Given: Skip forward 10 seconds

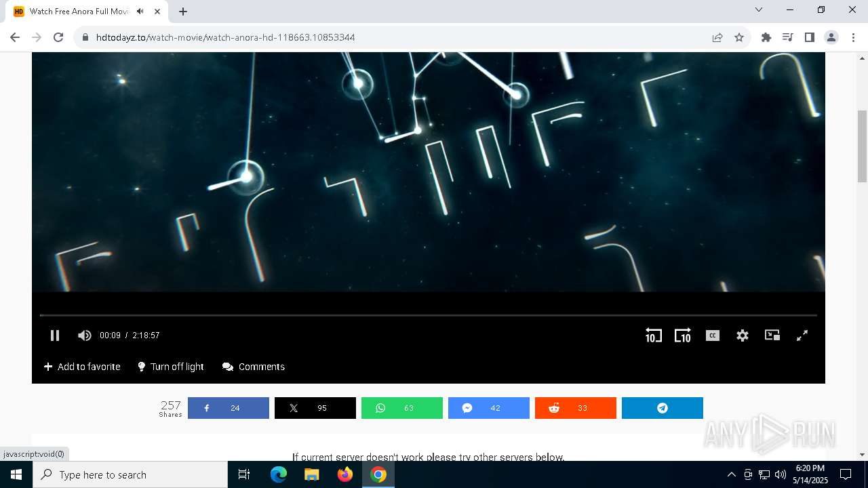Looking at the screenshot, I should 682,335.
